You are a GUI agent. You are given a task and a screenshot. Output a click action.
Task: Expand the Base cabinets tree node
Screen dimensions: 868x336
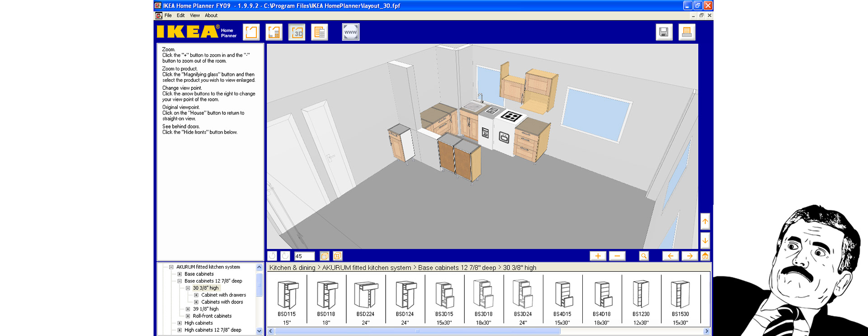tap(179, 274)
